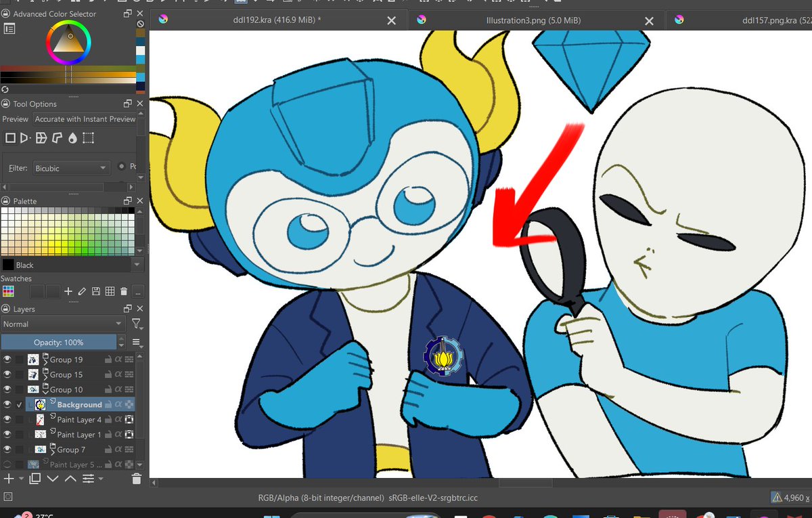
Task: Open the palette more options button
Action: coord(138,292)
